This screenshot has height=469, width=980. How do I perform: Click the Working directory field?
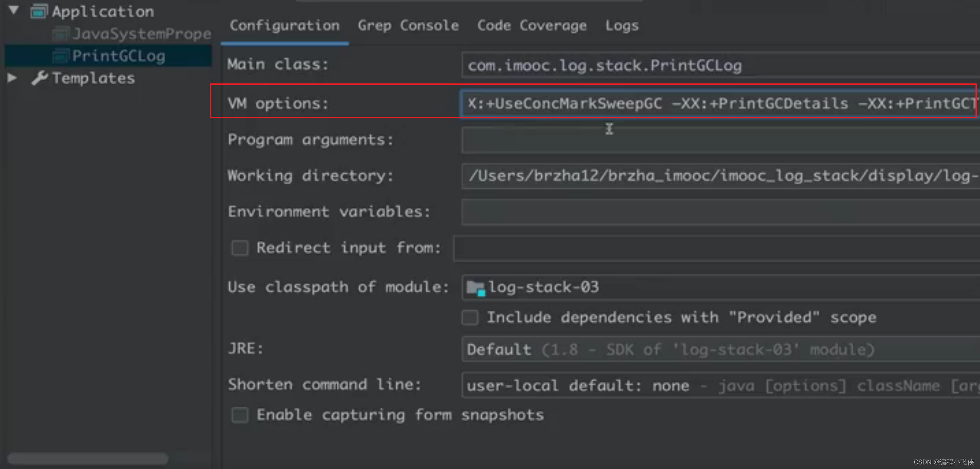(x=721, y=176)
